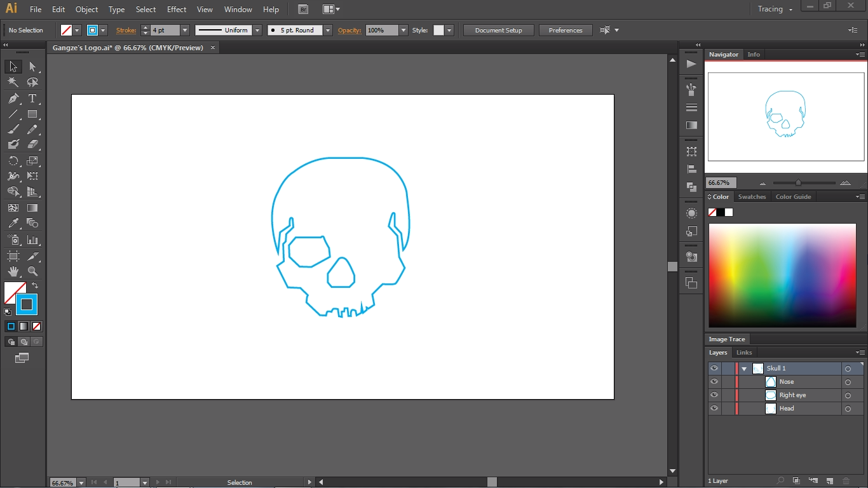Open the Object menu

86,10
